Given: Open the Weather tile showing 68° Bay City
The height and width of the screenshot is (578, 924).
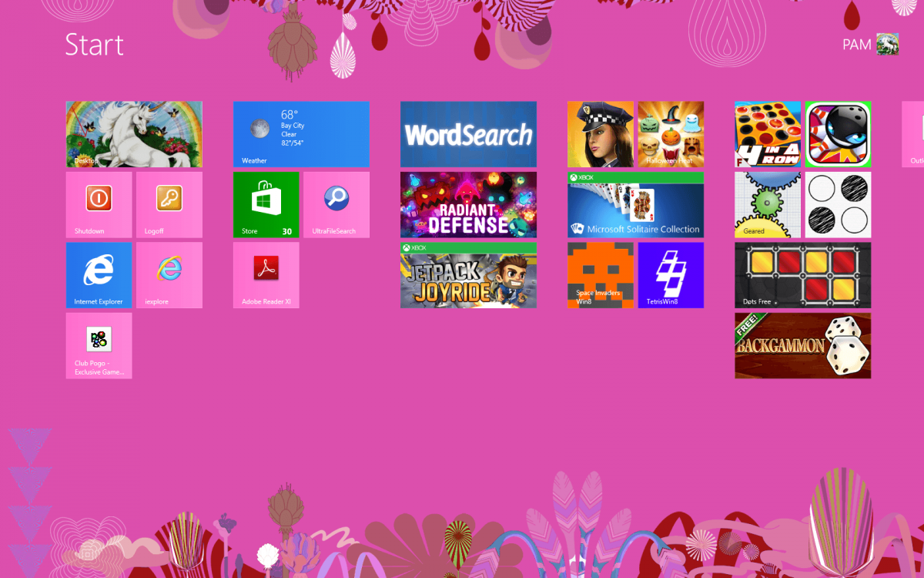Looking at the screenshot, I should pos(301,134).
